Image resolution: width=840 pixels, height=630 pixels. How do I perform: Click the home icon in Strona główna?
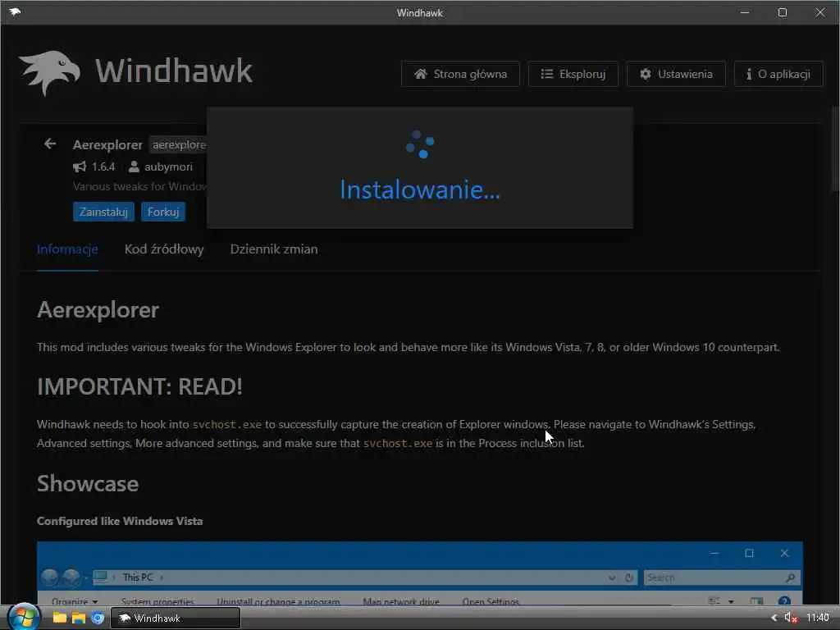coord(421,74)
